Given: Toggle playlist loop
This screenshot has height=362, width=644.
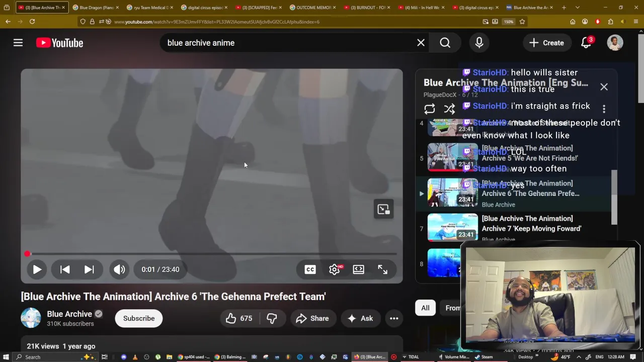Looking at the screenshot, I should pos(429,109).
